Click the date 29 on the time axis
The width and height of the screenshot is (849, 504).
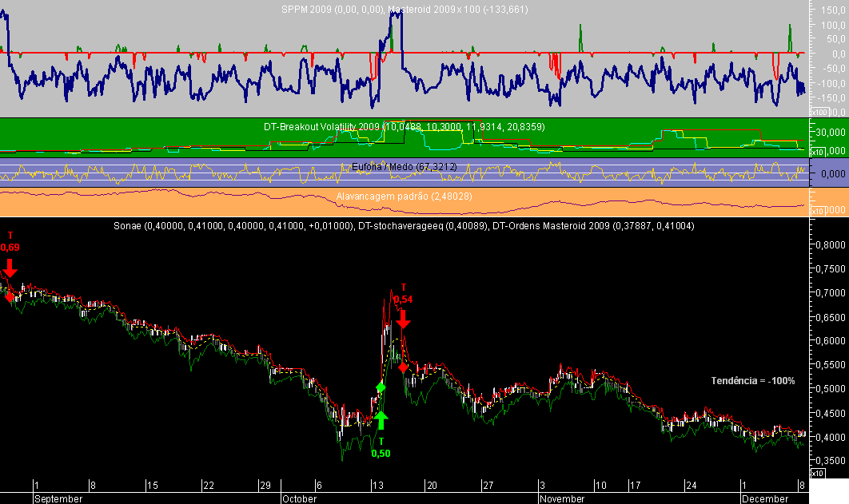click(x=265, y=485)
